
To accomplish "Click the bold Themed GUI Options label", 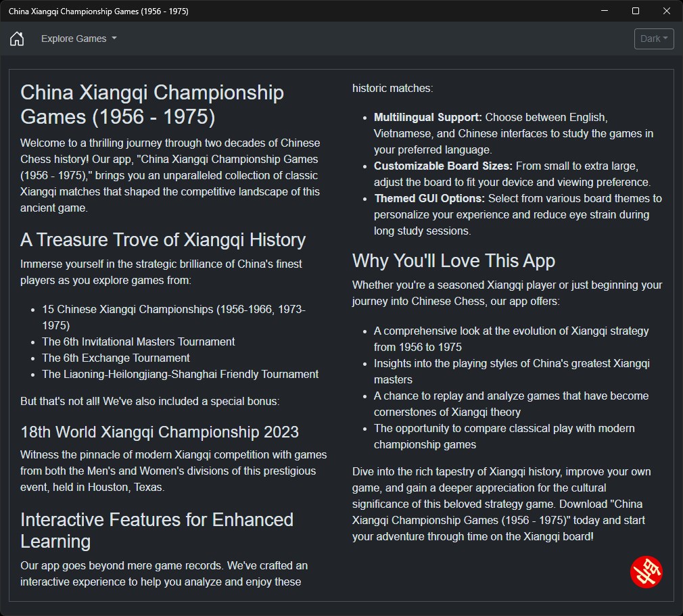I will 429,198.
